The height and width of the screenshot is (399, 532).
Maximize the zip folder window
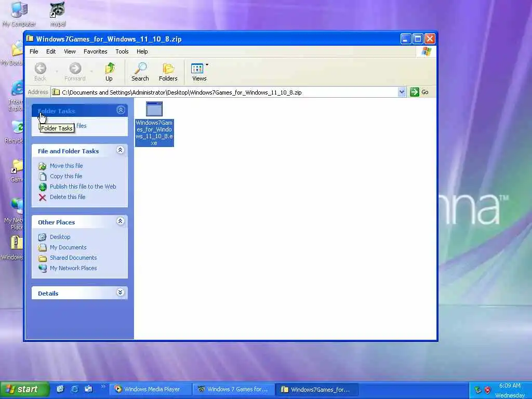point(418,38)
